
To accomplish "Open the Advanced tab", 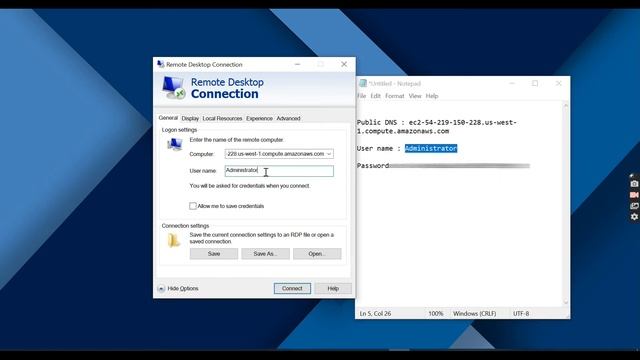I will 288,118.
